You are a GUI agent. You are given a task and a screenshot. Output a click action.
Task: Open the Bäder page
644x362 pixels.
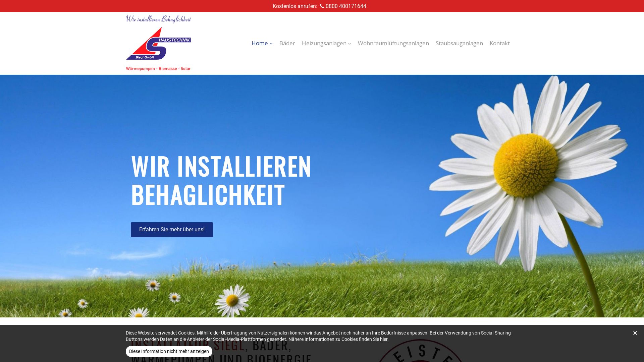287,43
